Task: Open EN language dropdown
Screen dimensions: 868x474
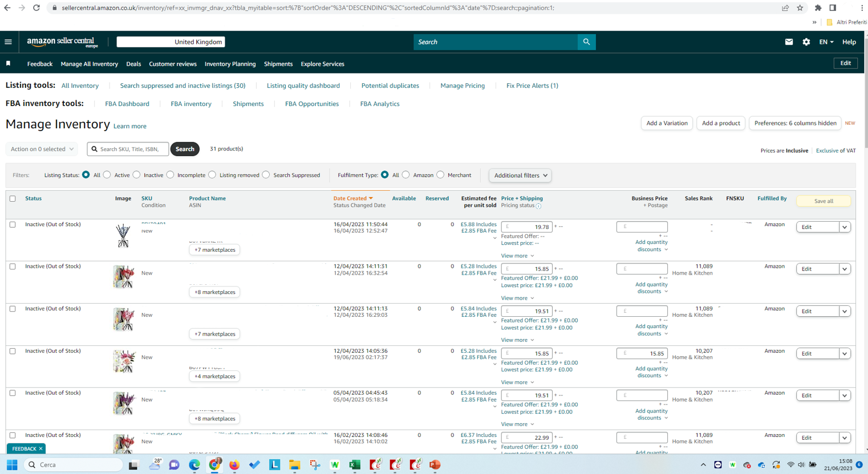Action: 826,42
